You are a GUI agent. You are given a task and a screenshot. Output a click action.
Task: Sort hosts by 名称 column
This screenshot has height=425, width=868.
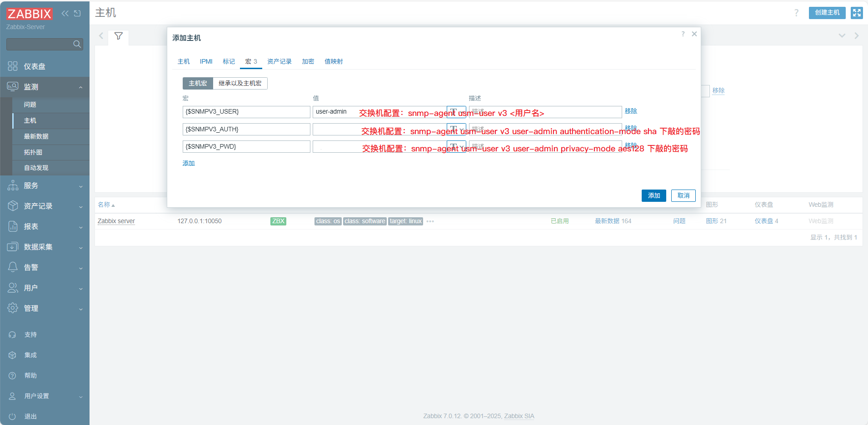click(106, 205)
